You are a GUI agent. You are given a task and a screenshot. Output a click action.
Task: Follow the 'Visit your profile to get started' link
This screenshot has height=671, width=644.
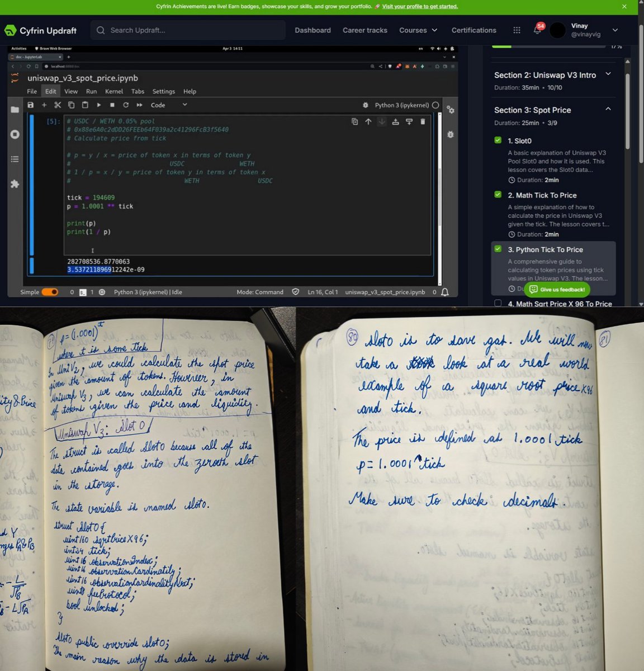(420, 7)
